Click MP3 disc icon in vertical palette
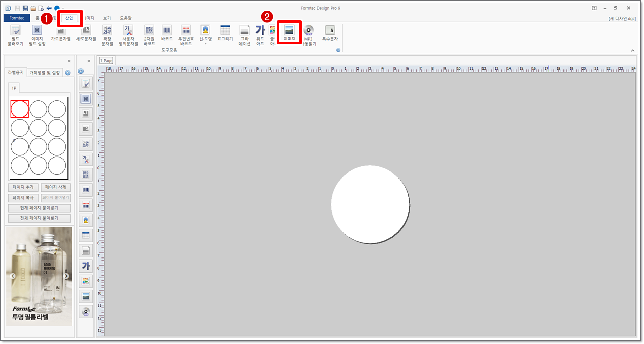The image size is (644, 344). pyautogui.click(x=86, y=312)
